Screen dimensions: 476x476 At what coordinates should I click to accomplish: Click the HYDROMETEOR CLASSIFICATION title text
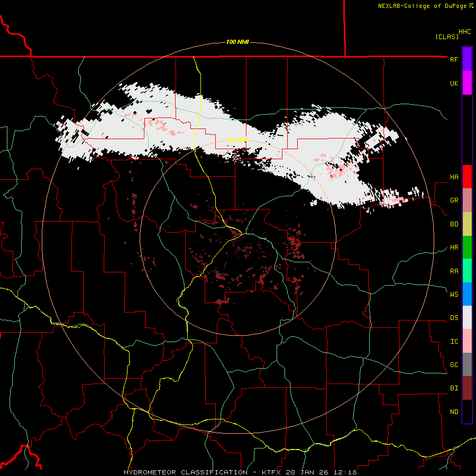pyautogui.click(x=186, y=472)
